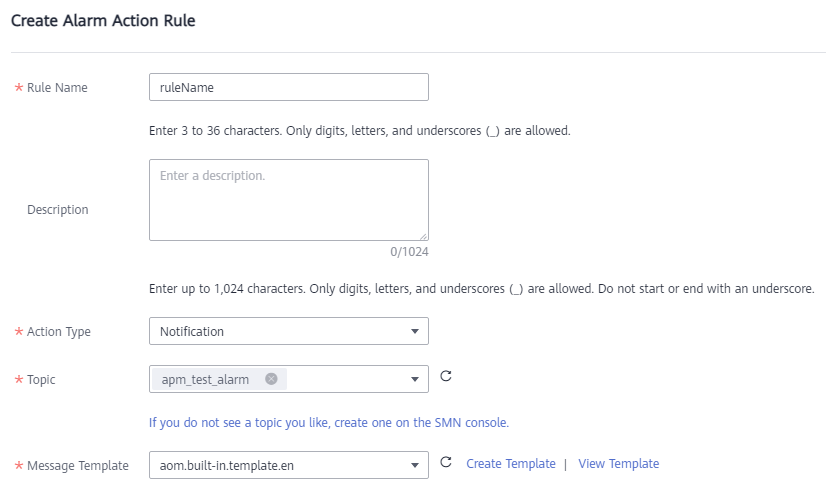Click the aom.built-in.template.en selection box

[x=289, y=465]
